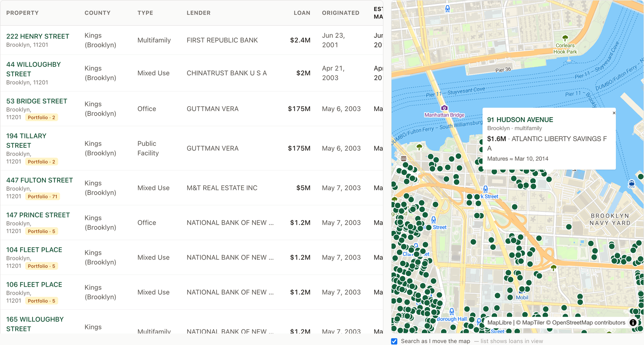Click CHINATRUST BANK U S A lender cell
644x345 pixels.
(227, 73)
